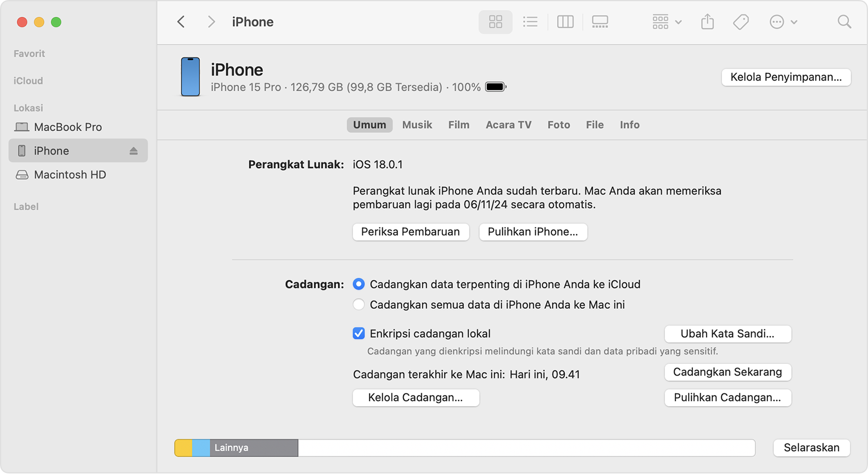The width and height of the screenshot is (868, 474).
Task: Switch to the Foto tab
Action: coord(559,125)
